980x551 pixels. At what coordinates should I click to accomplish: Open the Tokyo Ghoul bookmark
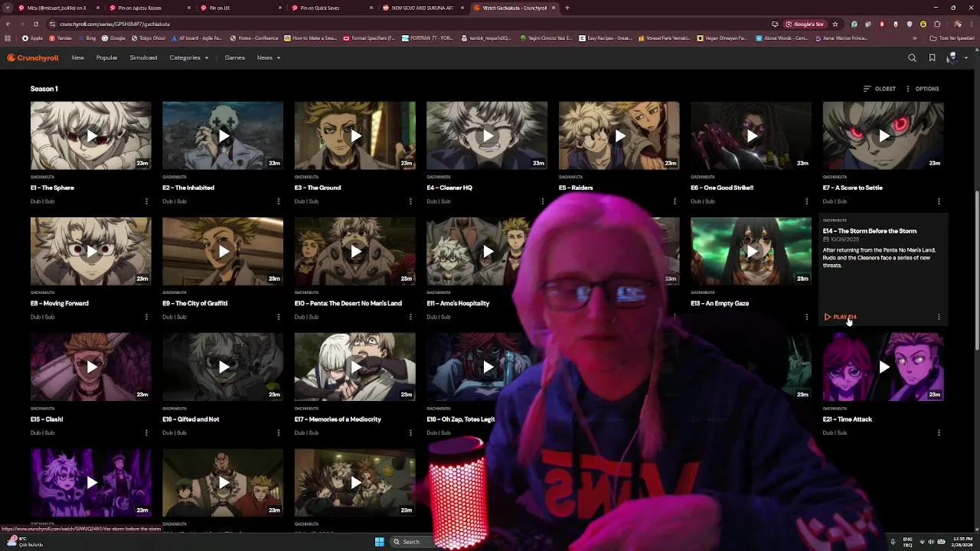pos(149,37)
